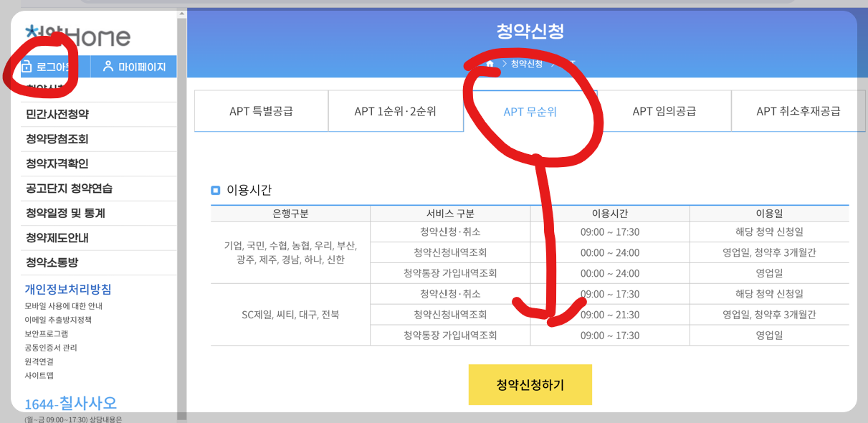Go to the 청약소통방 menu
This screenshot has width=868, height=423.
pyautogui.click(x=52, y=262)
